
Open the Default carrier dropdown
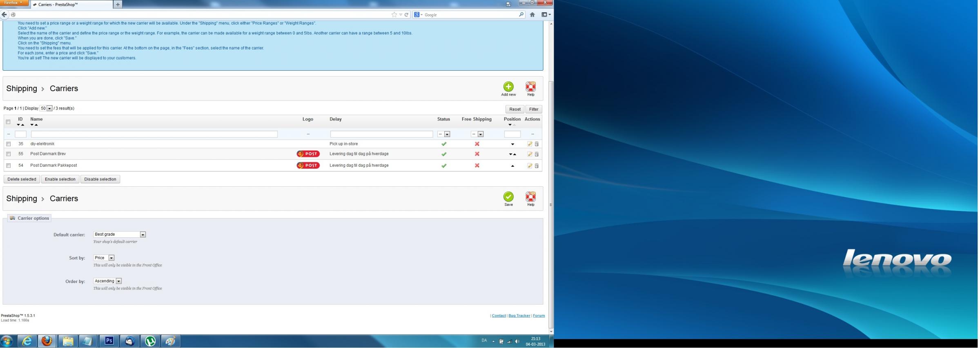(120, 234)
